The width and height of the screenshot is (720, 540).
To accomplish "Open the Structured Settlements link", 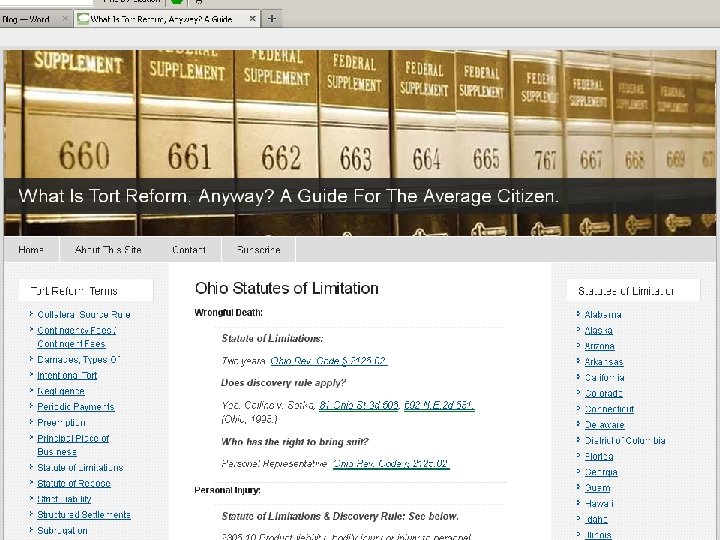I will click(x=84, y=515).
